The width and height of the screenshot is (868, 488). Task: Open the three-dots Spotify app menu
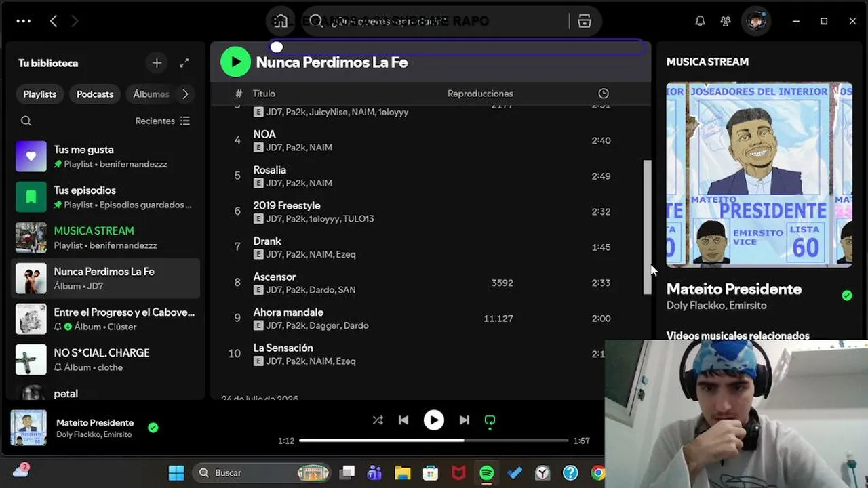24,21
